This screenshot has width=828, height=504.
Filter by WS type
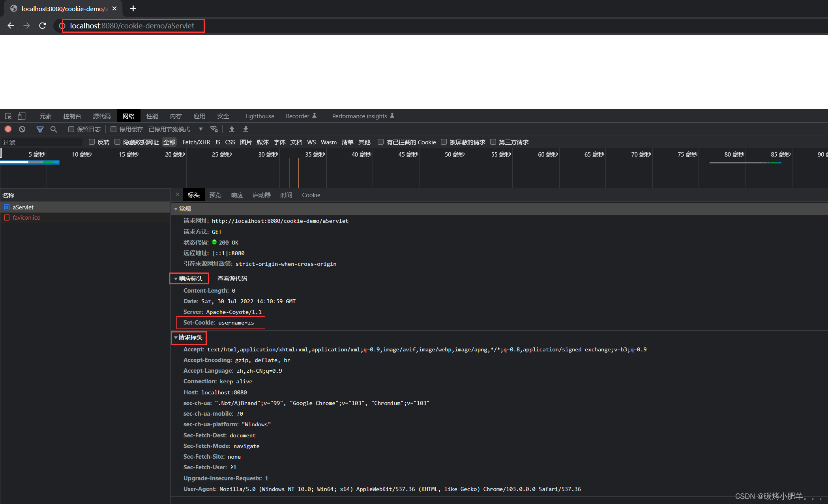311,142
